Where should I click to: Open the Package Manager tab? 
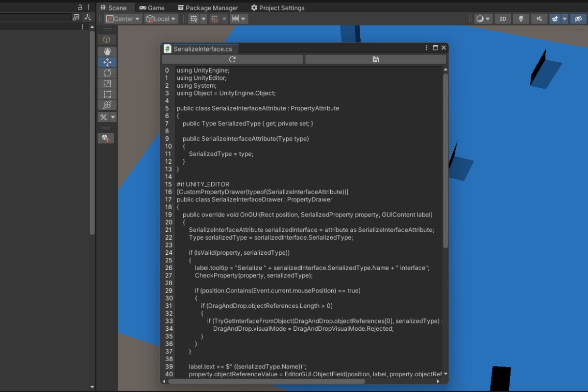pyautogui.click(x=208, y=8)
